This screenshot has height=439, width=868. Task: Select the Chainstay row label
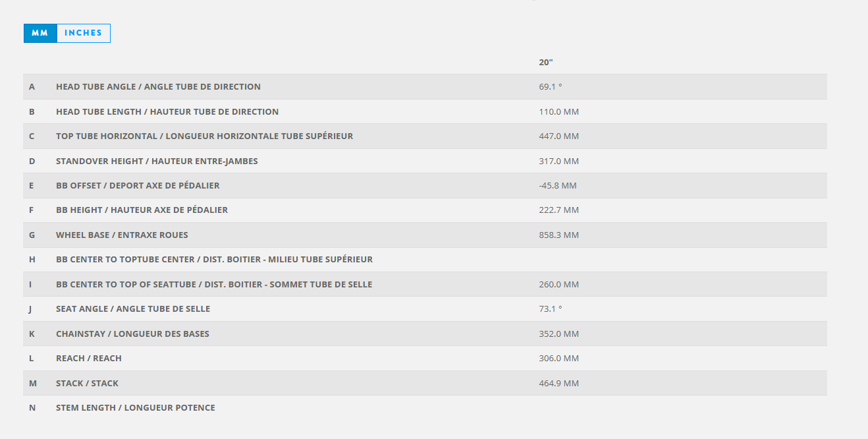[132, 334]
